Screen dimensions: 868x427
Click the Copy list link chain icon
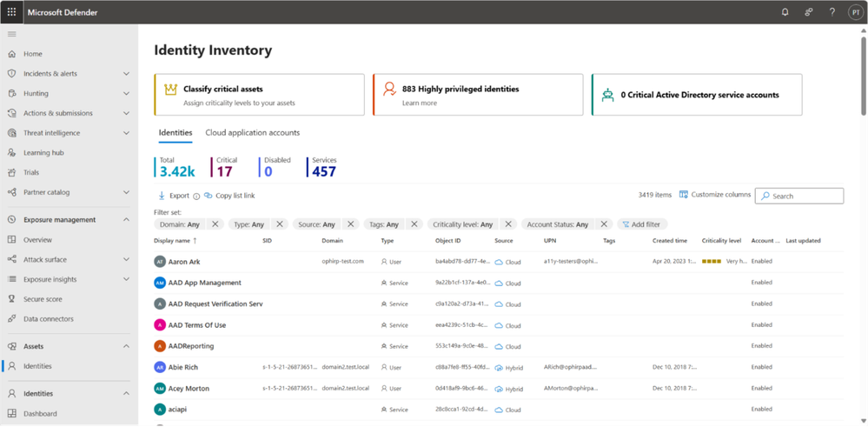(x=209, y=196)
